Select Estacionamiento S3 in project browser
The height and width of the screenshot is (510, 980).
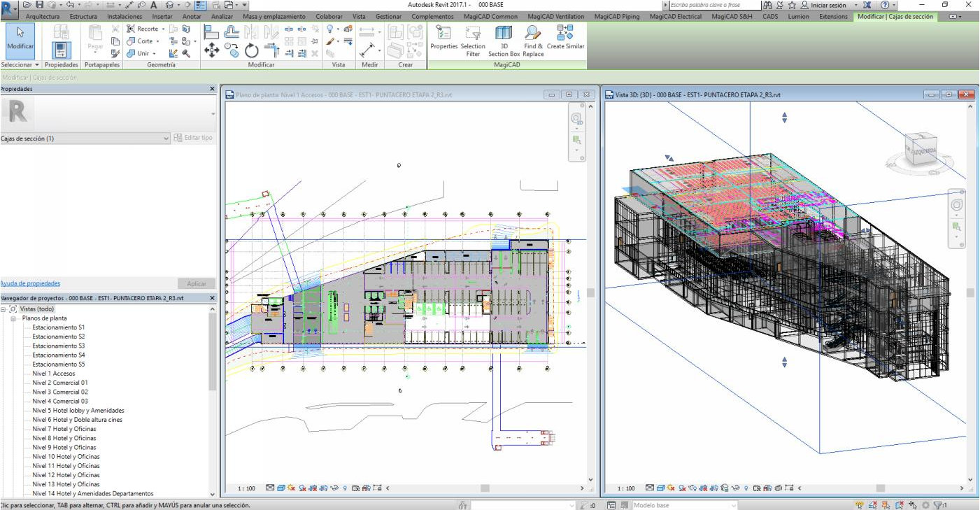click(59, 346)
